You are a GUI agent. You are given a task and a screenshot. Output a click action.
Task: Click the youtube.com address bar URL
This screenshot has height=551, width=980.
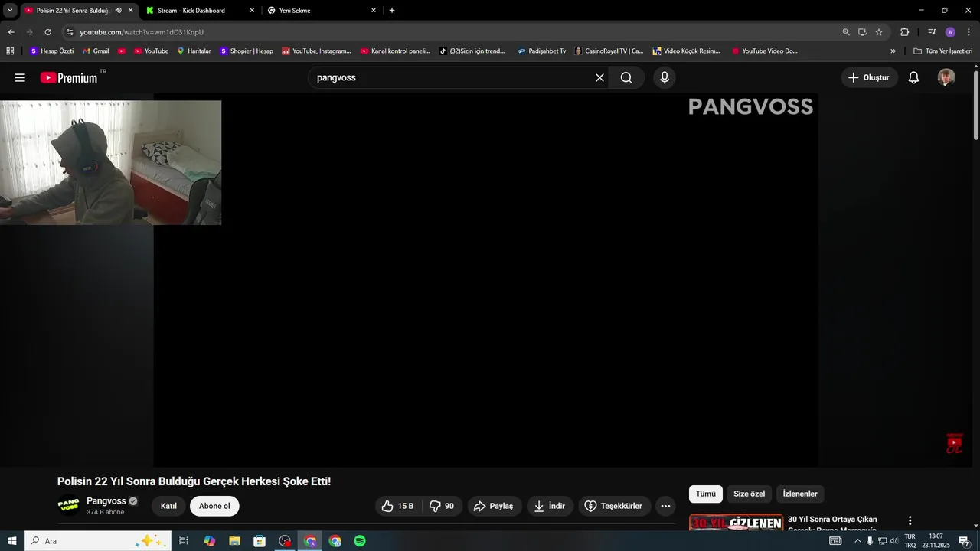pyautogui.click(x=142, y=32)
